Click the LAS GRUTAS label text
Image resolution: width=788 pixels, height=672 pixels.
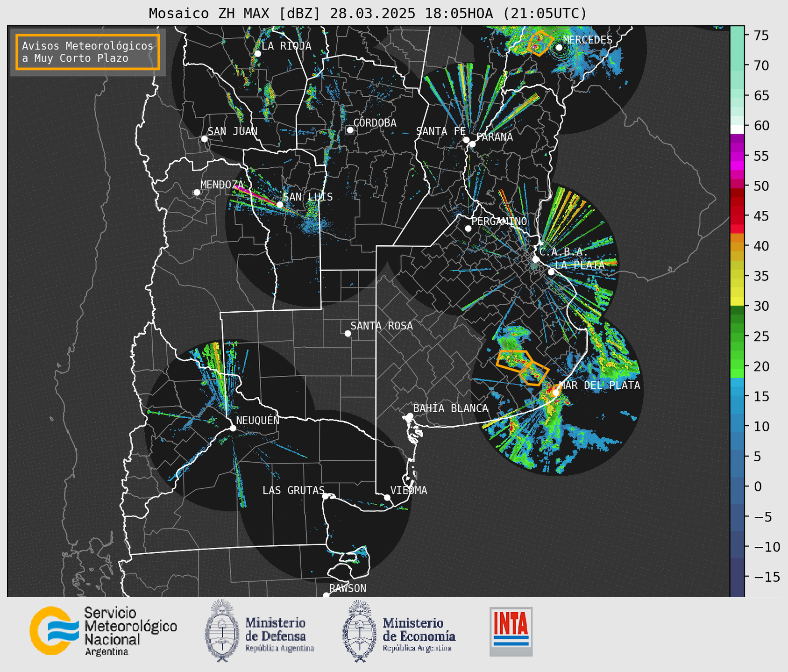point(293,490)
